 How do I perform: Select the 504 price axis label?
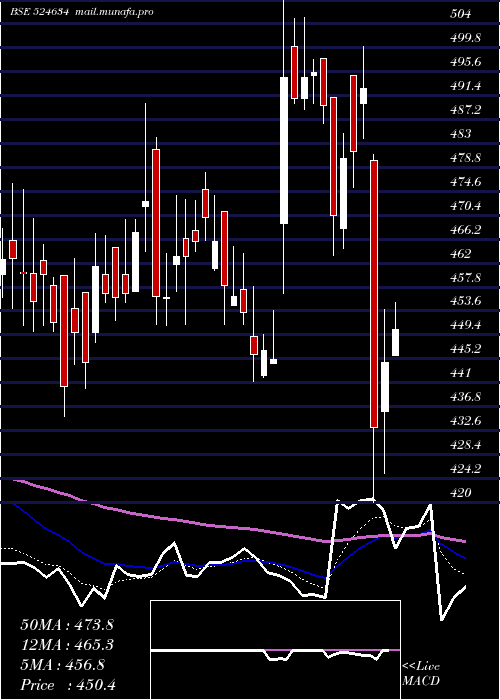pos(460,14)
